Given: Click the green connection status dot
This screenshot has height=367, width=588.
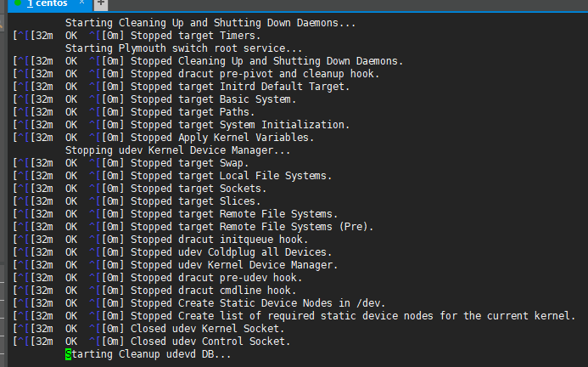Looking at the screenshot, I should click(18, 5).
